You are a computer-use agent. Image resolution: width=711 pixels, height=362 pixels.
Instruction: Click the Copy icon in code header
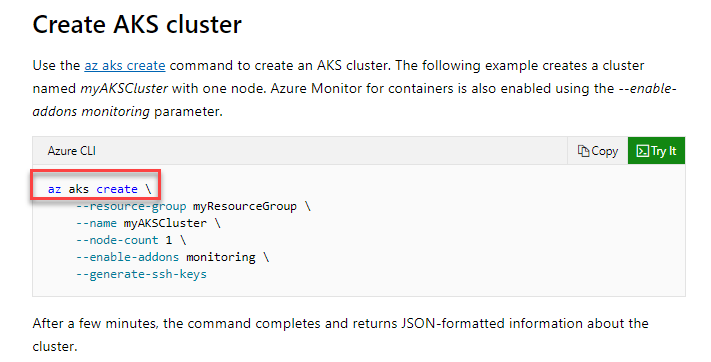[583, 151]
